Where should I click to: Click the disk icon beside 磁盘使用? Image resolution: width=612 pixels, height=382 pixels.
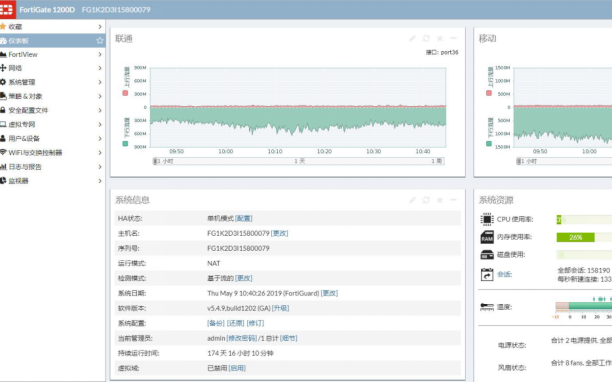tap(487, 255)
